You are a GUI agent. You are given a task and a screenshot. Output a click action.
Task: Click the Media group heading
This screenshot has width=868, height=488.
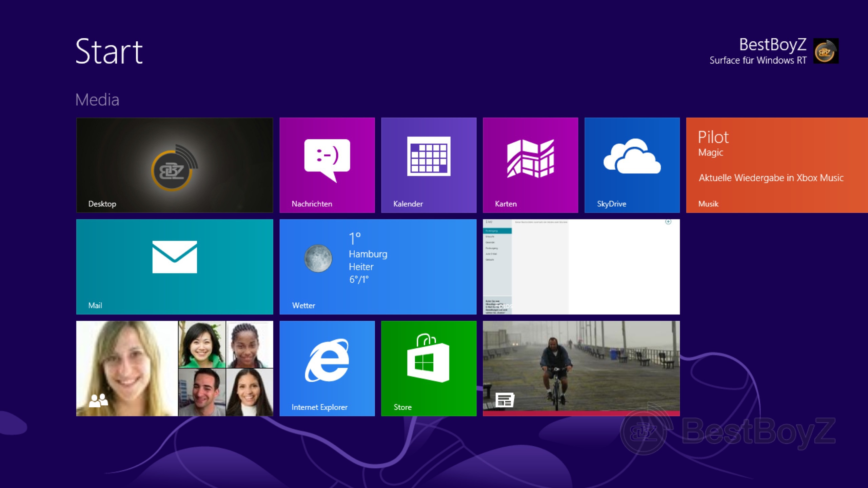pyautogui.click(x=97, y=100)
